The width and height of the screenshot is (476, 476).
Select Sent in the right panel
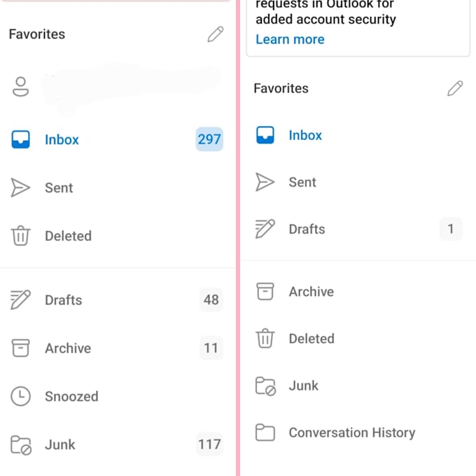coord(358,182)
